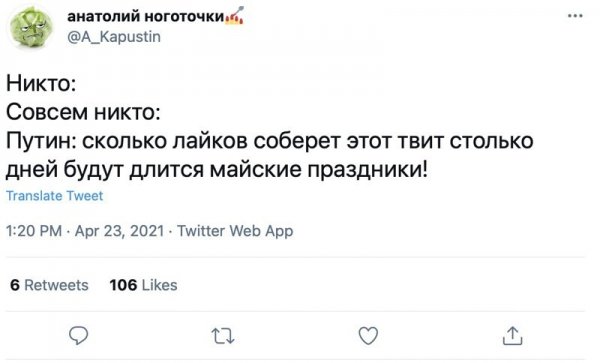The width and height of the screenshot is (600, 363).
Task: Open the 1:20 PM timestamp link
Action: point(34,231)
